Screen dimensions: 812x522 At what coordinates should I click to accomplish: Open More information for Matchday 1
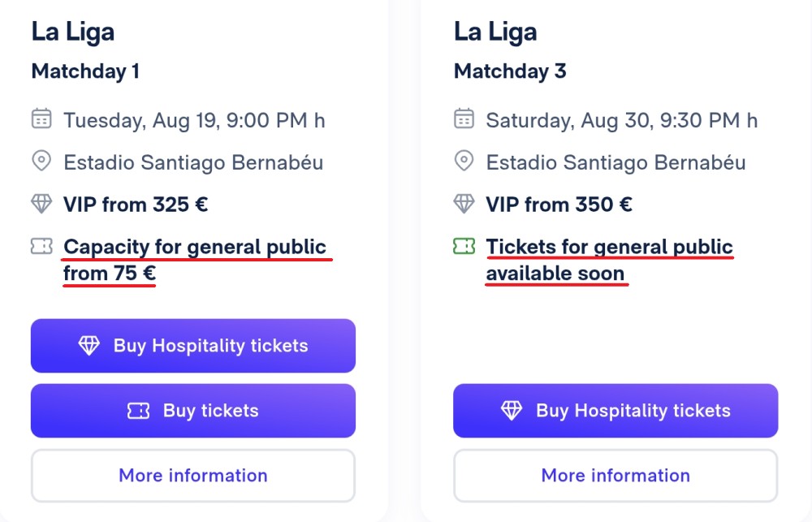pos(193,476)
